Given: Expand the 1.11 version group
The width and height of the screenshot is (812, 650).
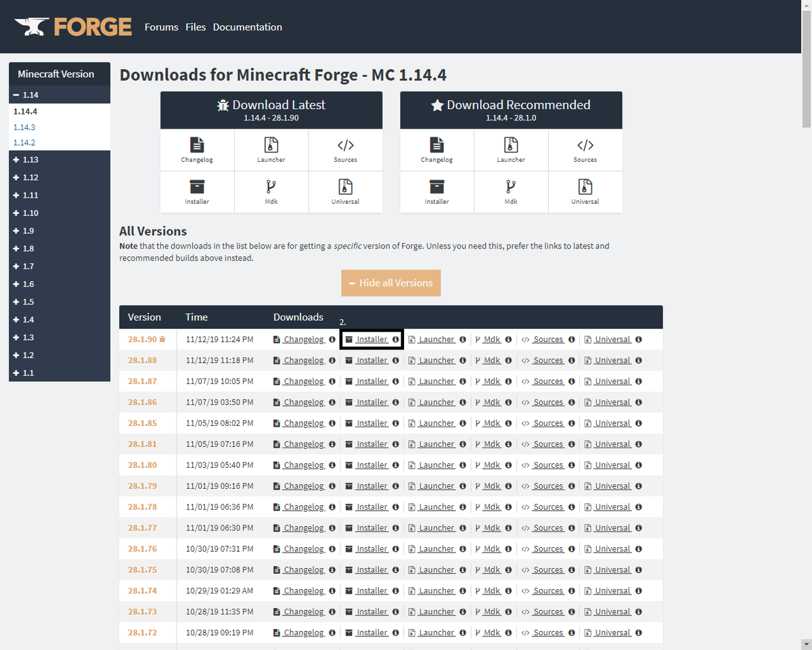Looking at the screenshot, I should [x=60, y=195].
